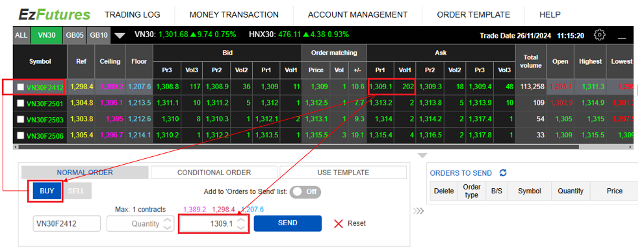
Task: Adjust the Quantity stepper arrows
Action: point(167,224)
